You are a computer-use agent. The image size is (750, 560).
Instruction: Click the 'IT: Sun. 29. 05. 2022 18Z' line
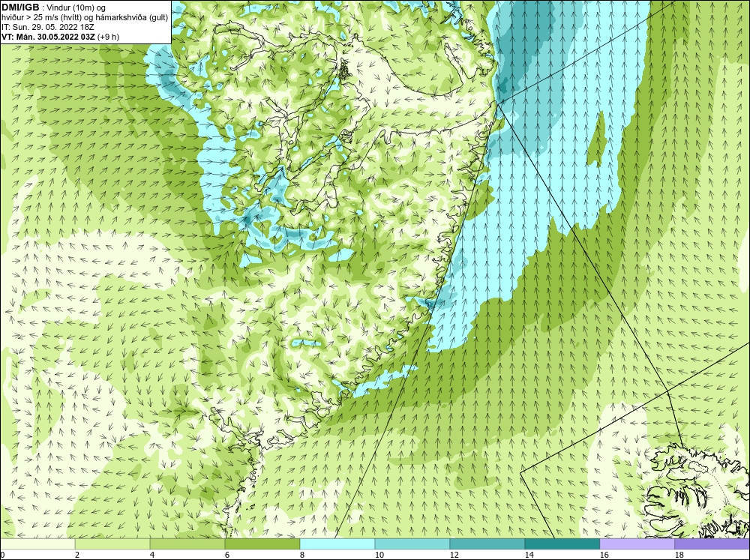[48, 27]
